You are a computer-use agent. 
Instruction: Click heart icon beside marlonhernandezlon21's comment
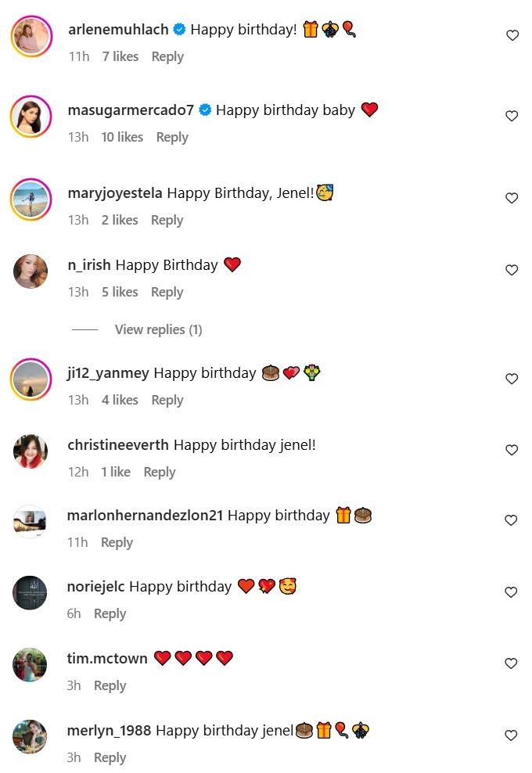[x=512, y=520]
